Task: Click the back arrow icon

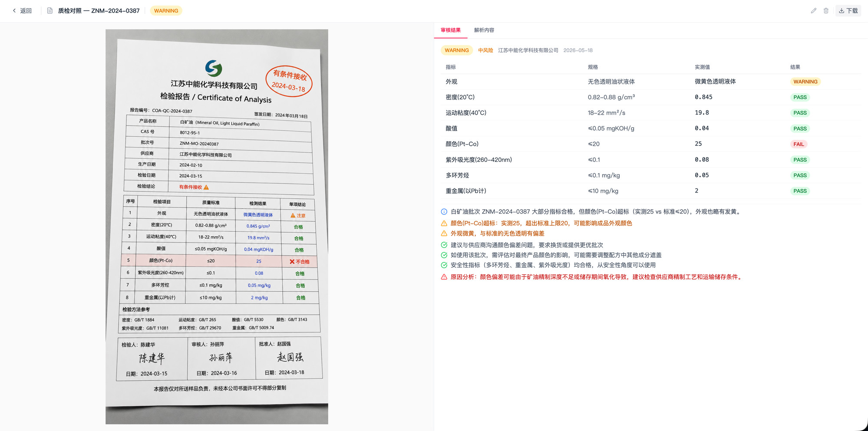Action: pyautogui.click(x=14, y=11)
